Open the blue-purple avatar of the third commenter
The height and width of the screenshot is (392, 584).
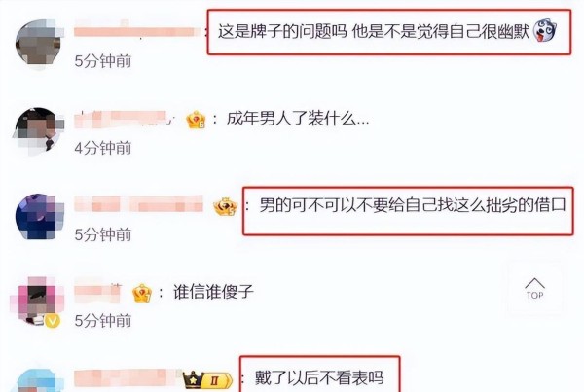[39, 217]
